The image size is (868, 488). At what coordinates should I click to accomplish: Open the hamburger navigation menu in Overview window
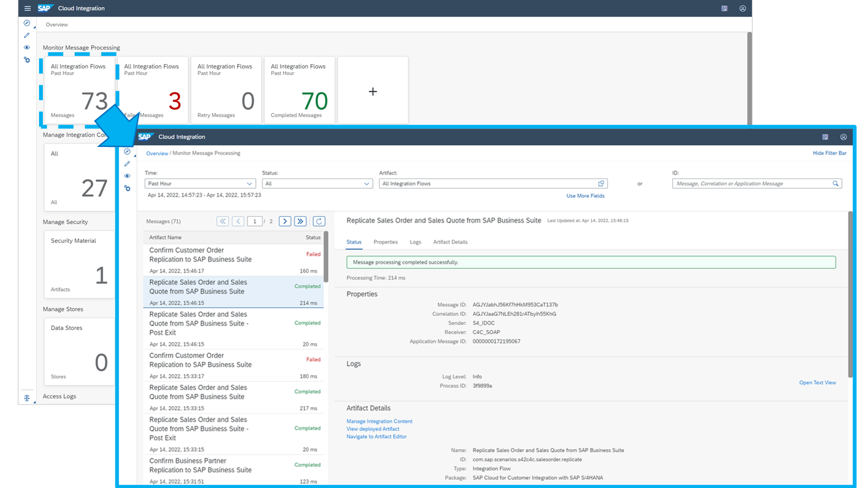(28, 8)
